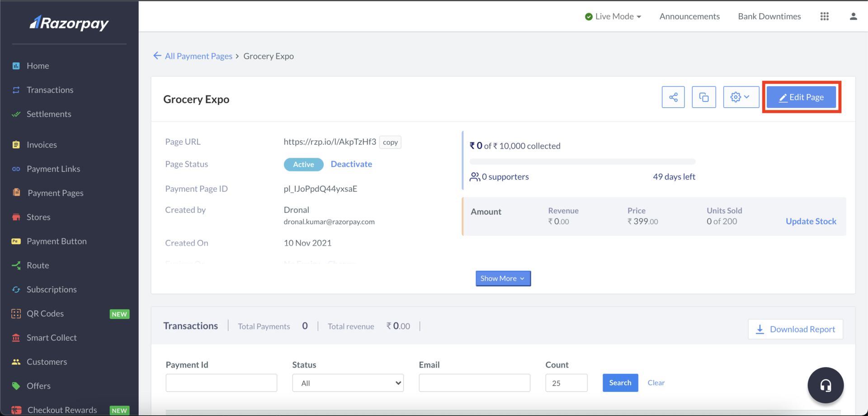Click the Invoices document icon
The height and width of the screenshot is (416, 868).
pos(16,145)
